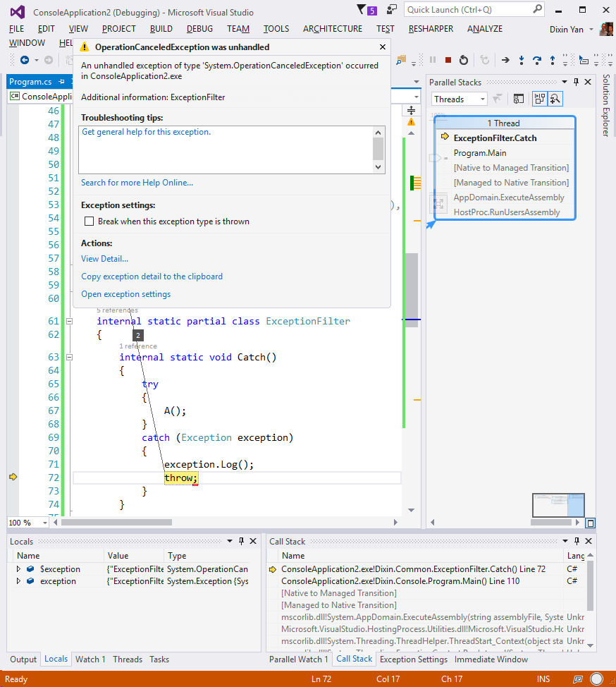This screenshot has width=616, height=687.
Task: Open the Parallel Stacks window options arrow
Action: 565,82
